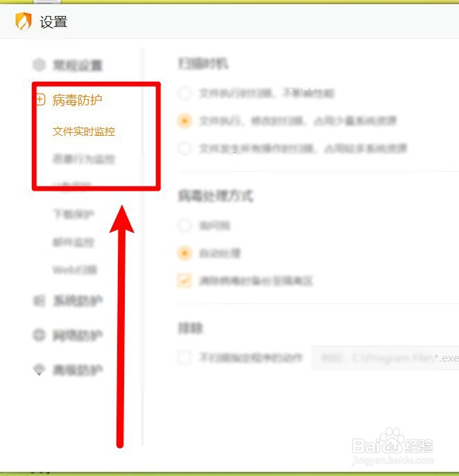The width and height of the screenshot is (459, 476).
Task: Open the 文件实时监控 sub-item
Action: point(83,131)
